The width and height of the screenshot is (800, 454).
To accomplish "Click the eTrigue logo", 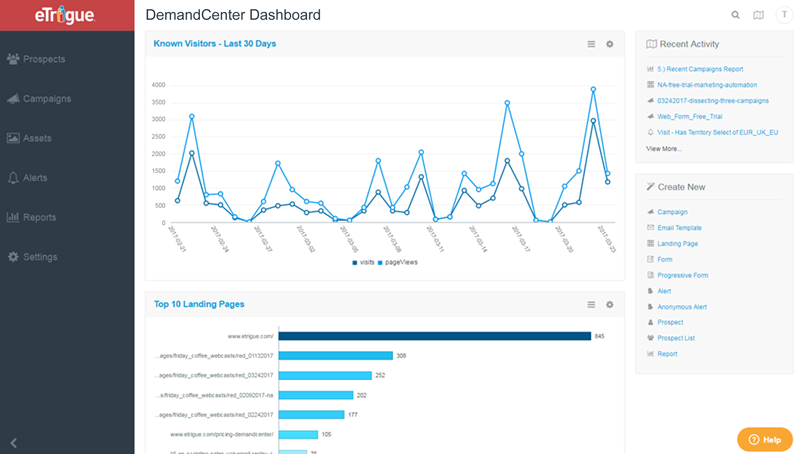I will (65, 15).
